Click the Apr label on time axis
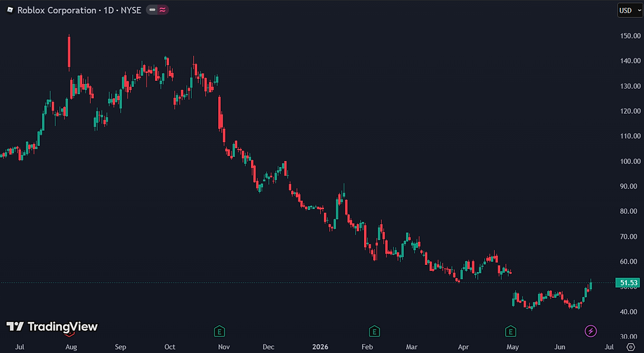This screenshot has height=353, width=644. point(463,347)
